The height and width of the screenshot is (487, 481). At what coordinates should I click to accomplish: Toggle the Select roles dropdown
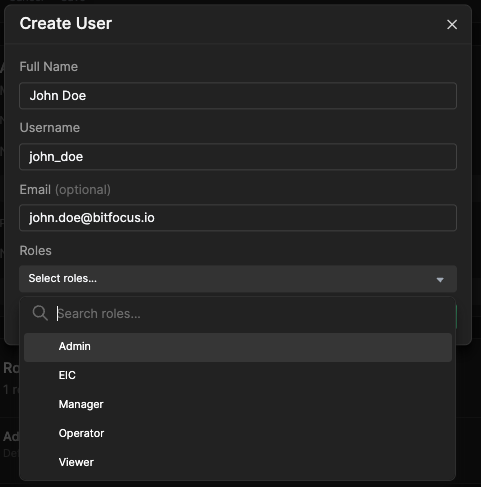point(238,279)
